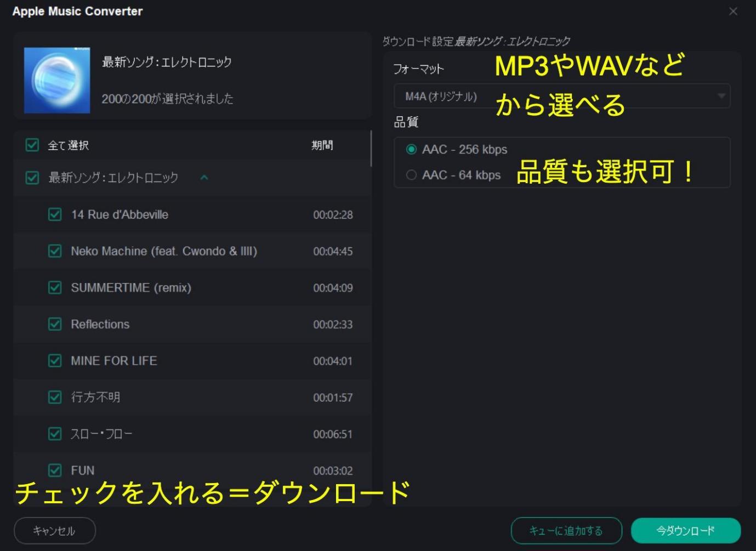
Task: Uncheck the Neko Machine track checkbox
Action: pos(55,251)
